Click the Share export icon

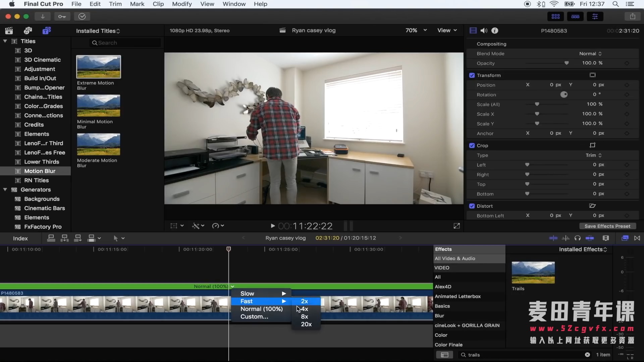click(x=633, y=16)
